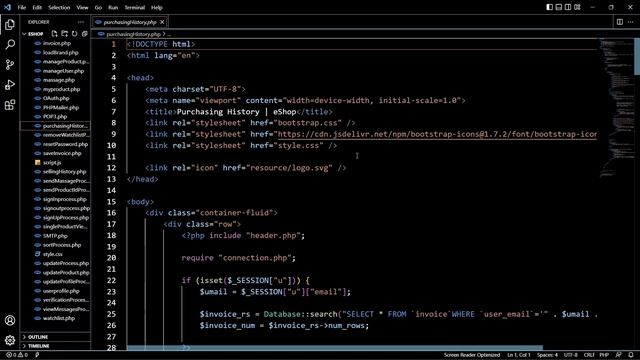Collapse all folders in Explorer

coord(84,34)
